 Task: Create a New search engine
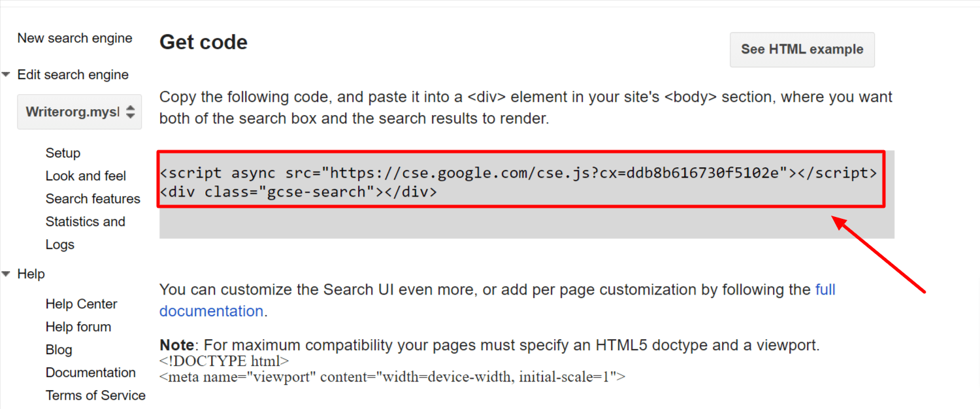(x=74, y=38)
